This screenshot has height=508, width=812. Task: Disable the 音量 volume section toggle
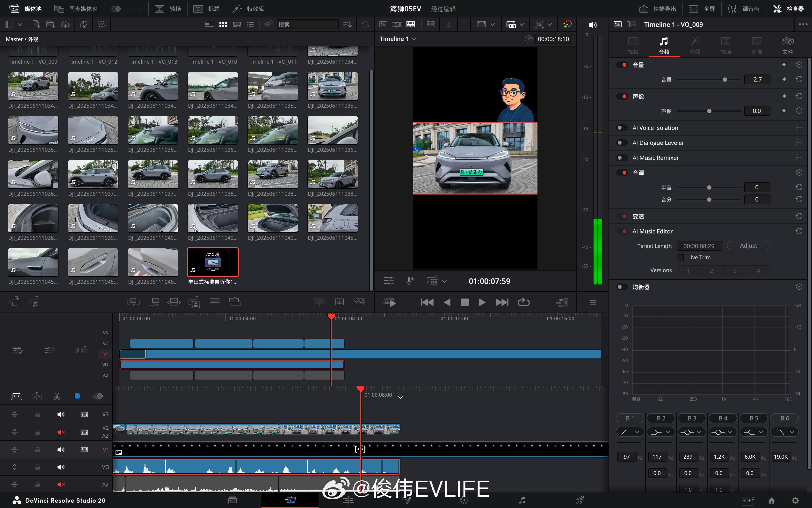pyautogui.click(x=622, y=65)
